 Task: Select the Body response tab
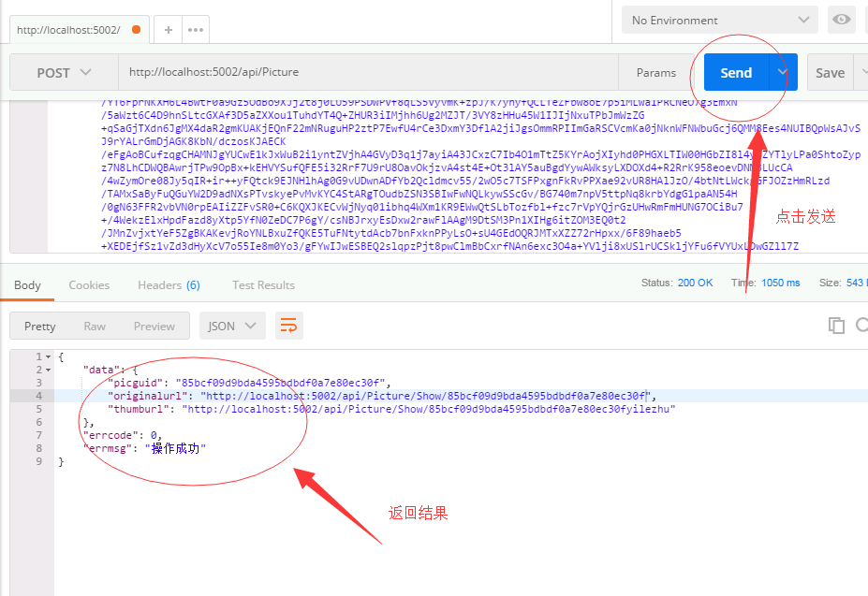pyautogui.click(x=27, y=285)
